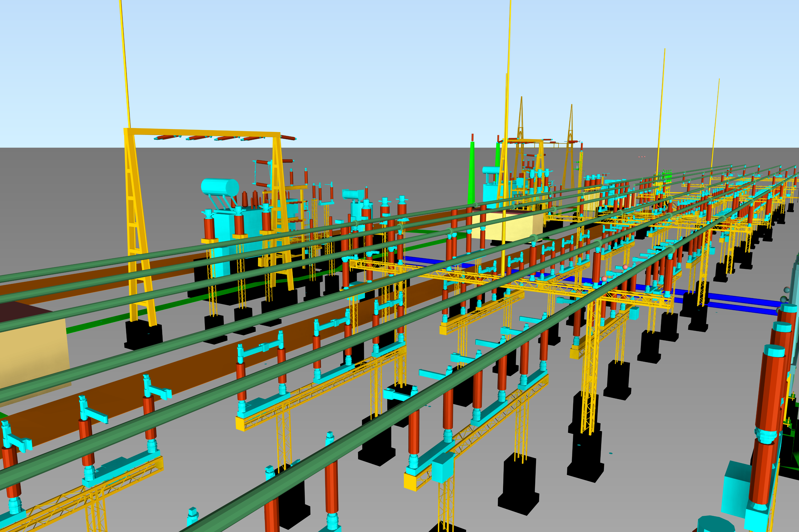Viewport: 799px width, 532px height.
Task: Click the top crossbeam of the left yellow gantry
Action: pyautogui.click(x=202, y=132)
